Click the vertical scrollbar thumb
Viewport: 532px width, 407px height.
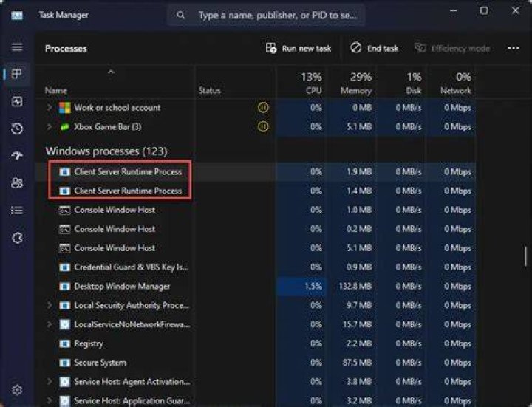click(525, 256)
